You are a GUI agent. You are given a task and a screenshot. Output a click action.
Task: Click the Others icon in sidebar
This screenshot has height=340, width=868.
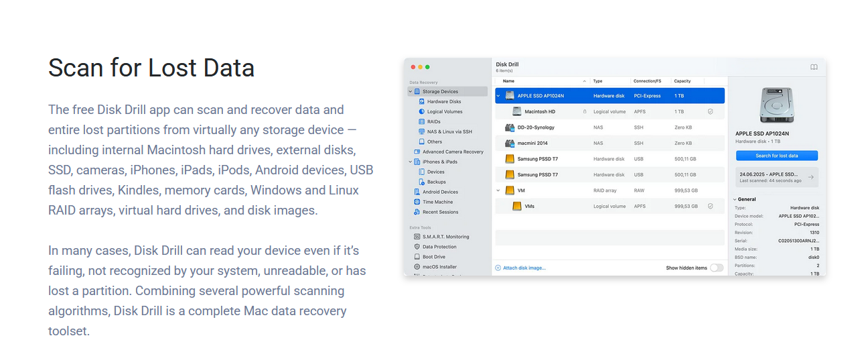422,141
